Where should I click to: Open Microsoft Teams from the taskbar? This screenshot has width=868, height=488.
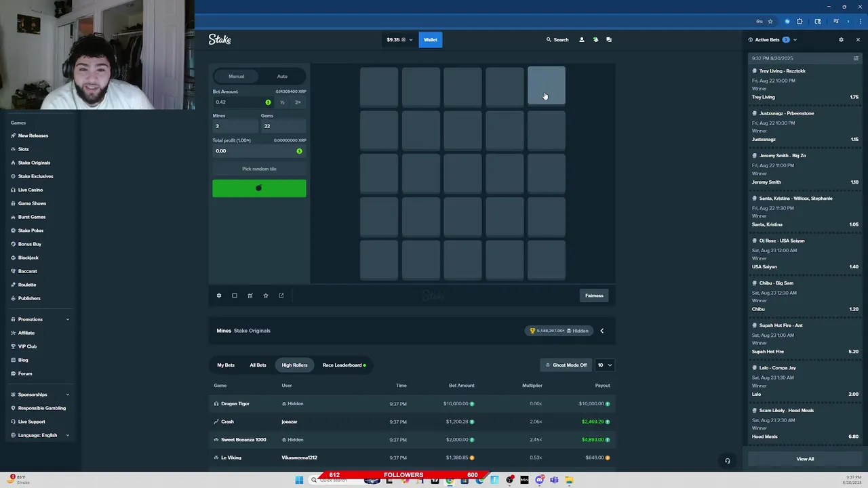coord(554,480)
